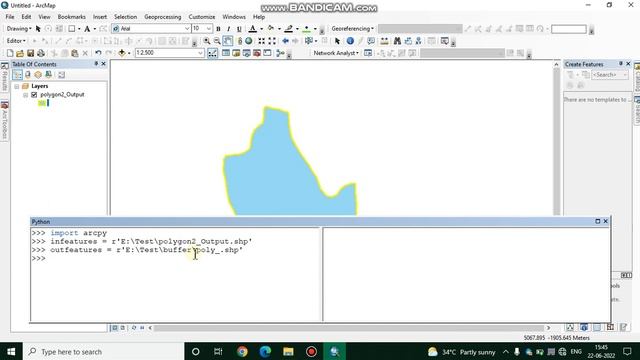The width and height of the screenshot is (640, 360).
Task: Print the map
Action: pos(40,53)
